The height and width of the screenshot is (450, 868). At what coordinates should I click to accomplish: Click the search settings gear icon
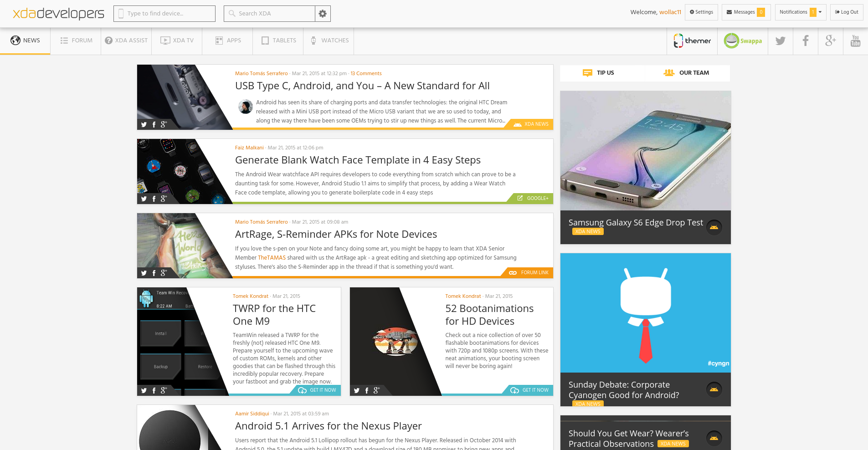click(323, 14)
